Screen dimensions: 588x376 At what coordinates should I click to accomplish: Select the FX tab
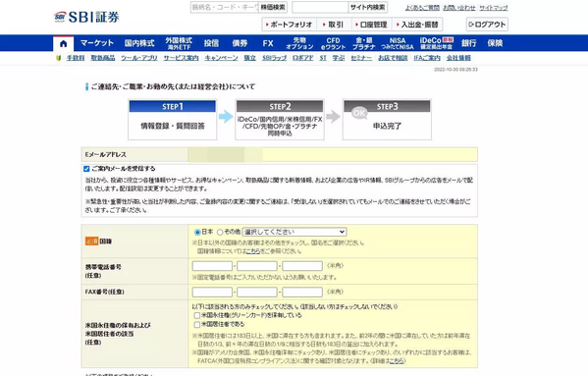pos(268,43)
